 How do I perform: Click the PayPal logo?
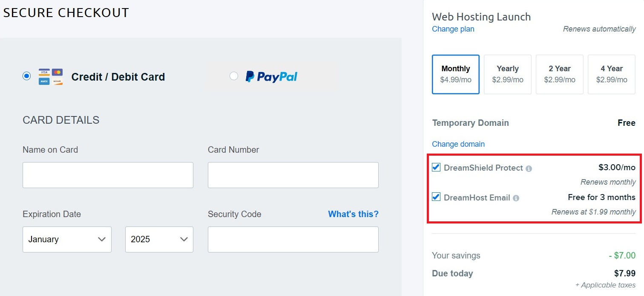[x=271, y=77]
